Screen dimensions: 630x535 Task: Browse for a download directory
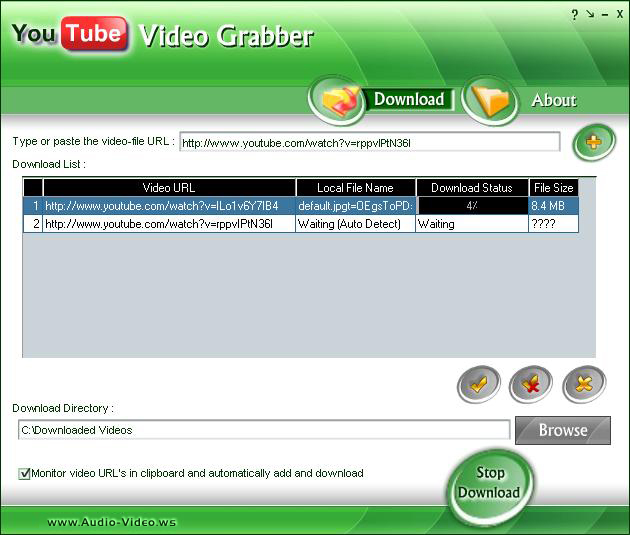tap(562, 430)
